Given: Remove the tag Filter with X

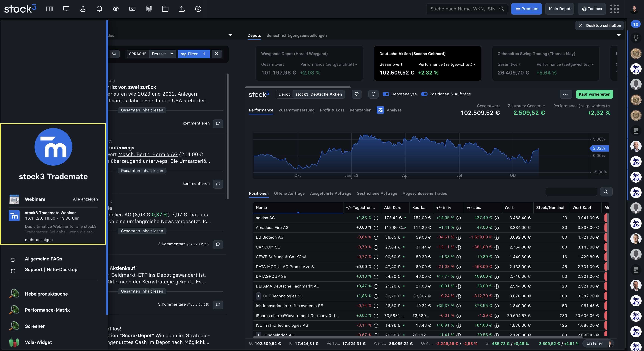Looking at the screenshot, I should tap(216, 54).
